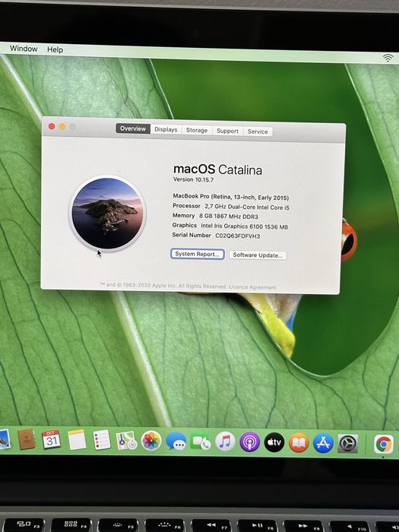The image size is (399, 532).
Task: Open the Maps app in the Dock
Action: [126, 441]
